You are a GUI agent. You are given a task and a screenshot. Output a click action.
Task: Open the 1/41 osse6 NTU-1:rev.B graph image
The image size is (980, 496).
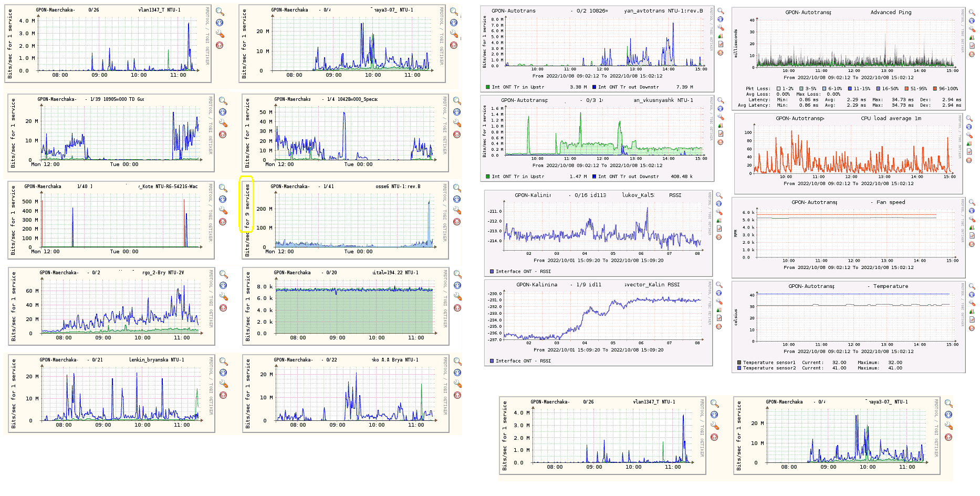pos(345,220)
